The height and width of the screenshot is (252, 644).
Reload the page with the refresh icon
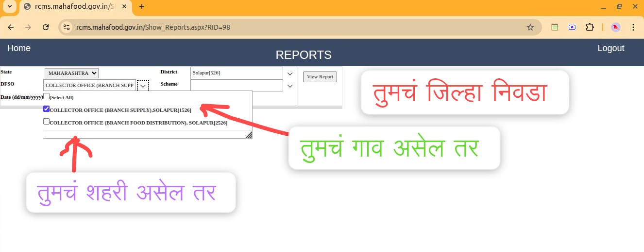[46, 27]
